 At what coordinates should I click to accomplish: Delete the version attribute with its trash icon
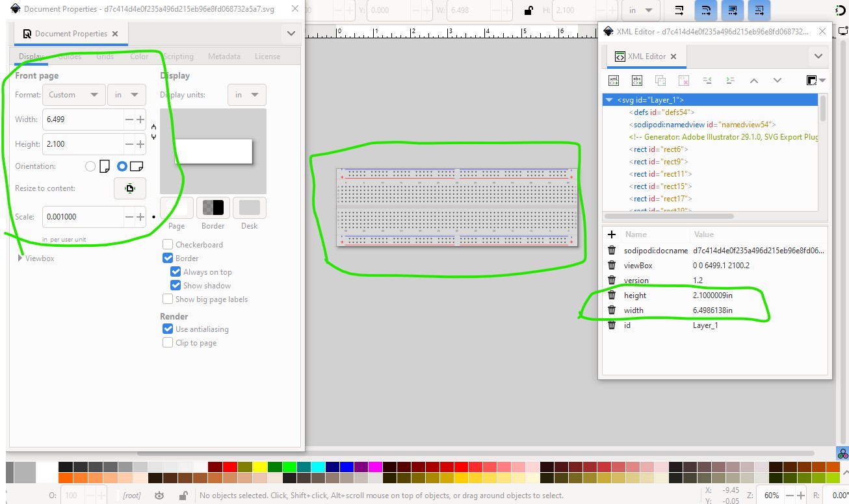click(612, 280)
